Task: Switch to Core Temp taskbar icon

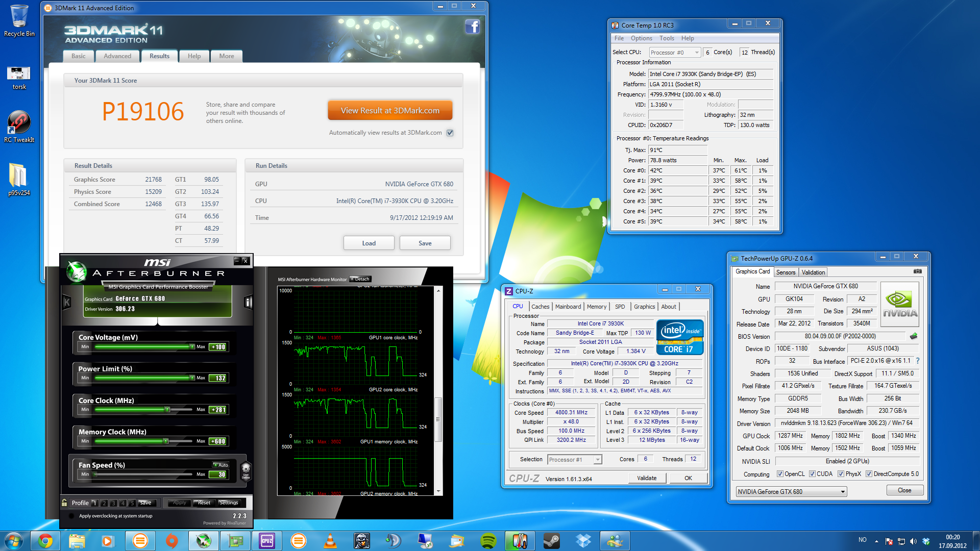Action: click(520, 541)
